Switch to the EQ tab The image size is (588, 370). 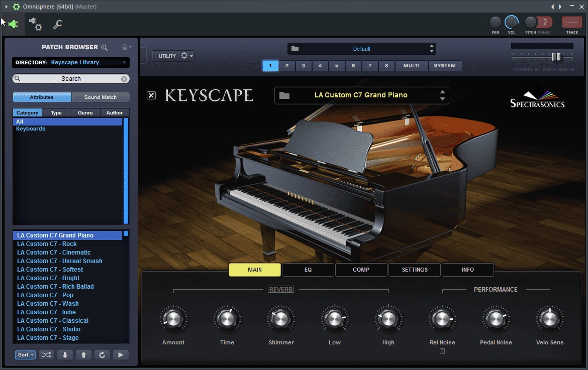[x=308, y=270]
